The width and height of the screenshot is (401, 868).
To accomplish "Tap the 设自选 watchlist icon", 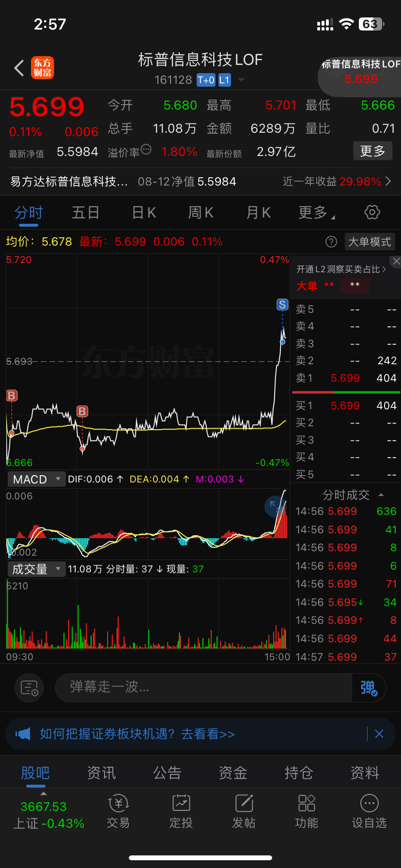I will click(370, 811).
